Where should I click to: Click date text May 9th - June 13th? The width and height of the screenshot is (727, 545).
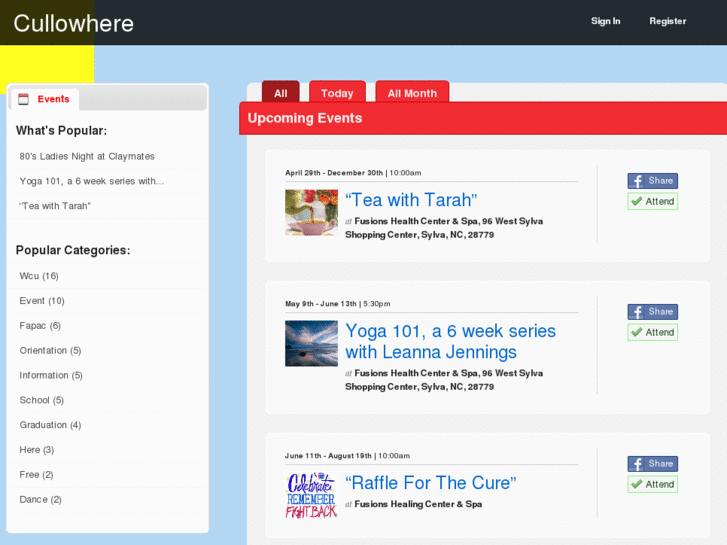point(321,304)
